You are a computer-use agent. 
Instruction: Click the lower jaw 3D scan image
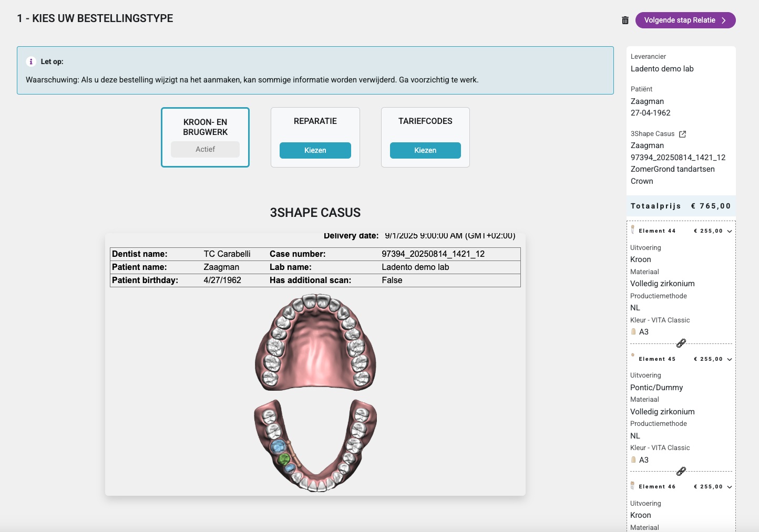tap(315, 445)
